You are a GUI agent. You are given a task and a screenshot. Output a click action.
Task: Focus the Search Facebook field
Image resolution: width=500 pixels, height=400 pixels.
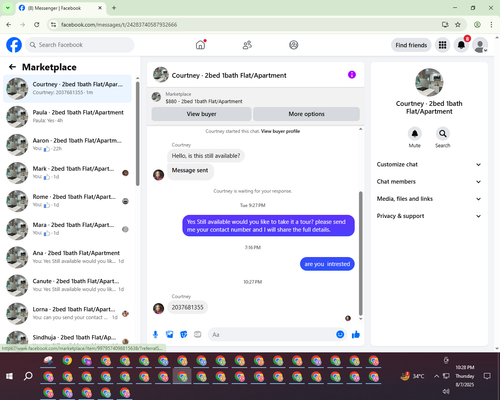80,45
